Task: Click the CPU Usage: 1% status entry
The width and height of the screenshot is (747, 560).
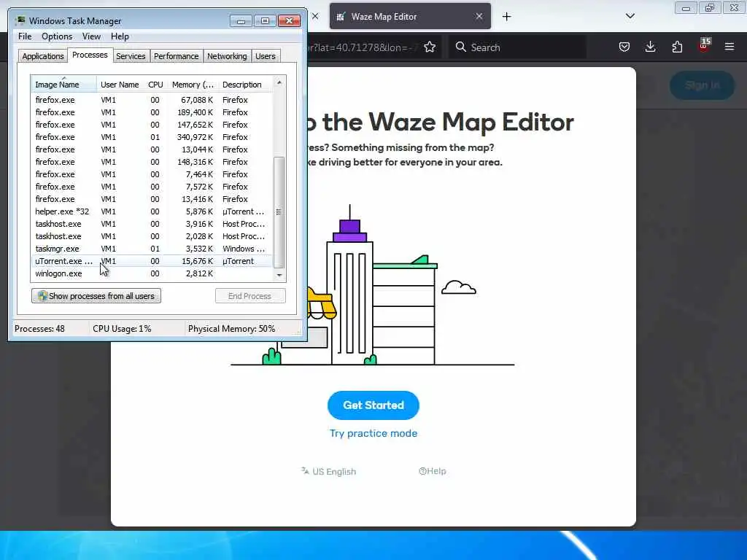Action: tap(122, 329)
